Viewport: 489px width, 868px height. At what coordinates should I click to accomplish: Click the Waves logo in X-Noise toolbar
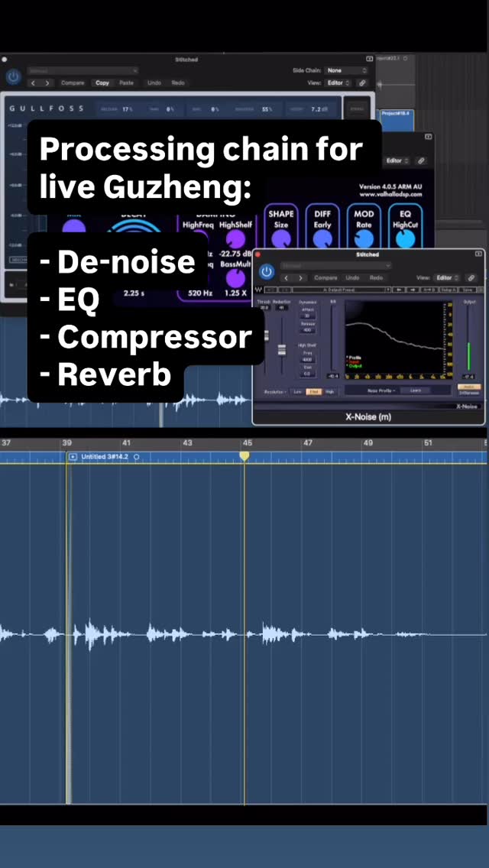(x=258, y=290)
